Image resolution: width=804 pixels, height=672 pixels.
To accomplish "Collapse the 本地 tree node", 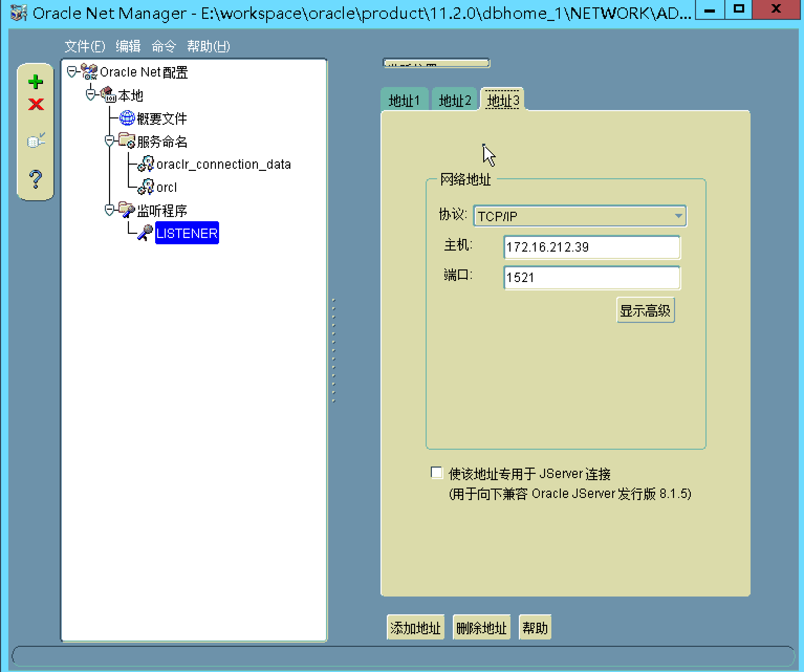I will click(x=91, y=95).
